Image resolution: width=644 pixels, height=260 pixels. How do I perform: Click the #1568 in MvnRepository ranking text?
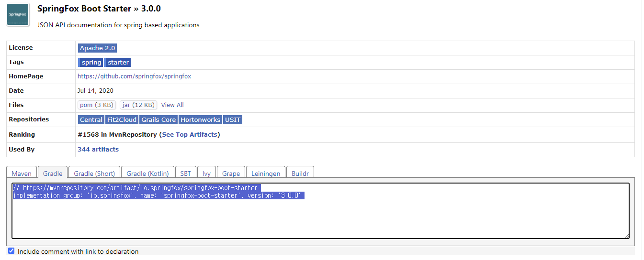tap(117, 135)
